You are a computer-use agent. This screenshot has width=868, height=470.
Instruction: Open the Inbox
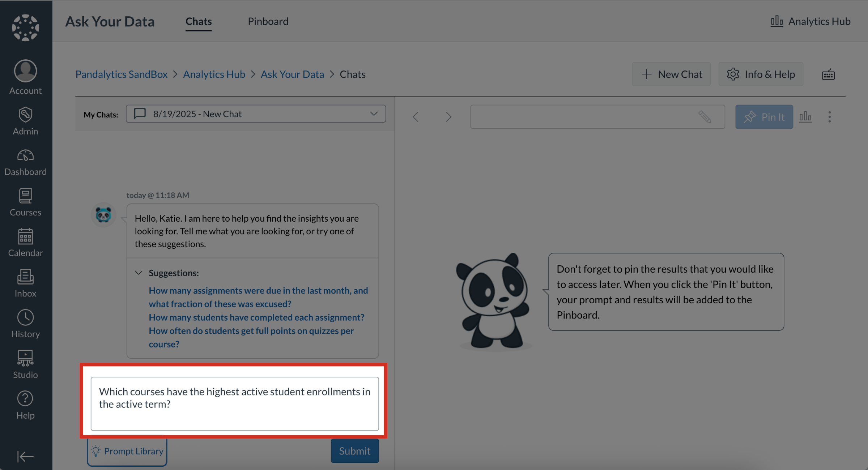(x=25, y=284)
